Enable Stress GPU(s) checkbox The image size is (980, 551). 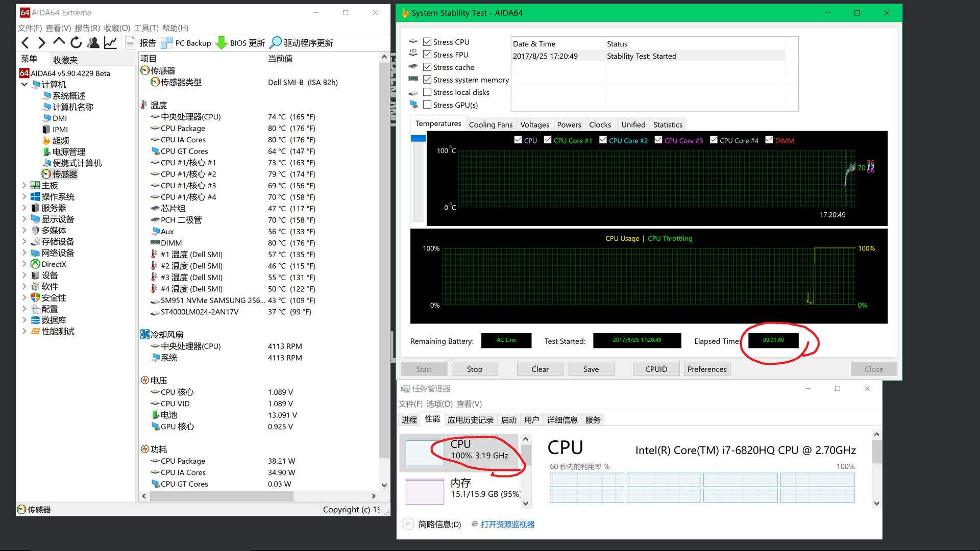click(x=427, y=105)
